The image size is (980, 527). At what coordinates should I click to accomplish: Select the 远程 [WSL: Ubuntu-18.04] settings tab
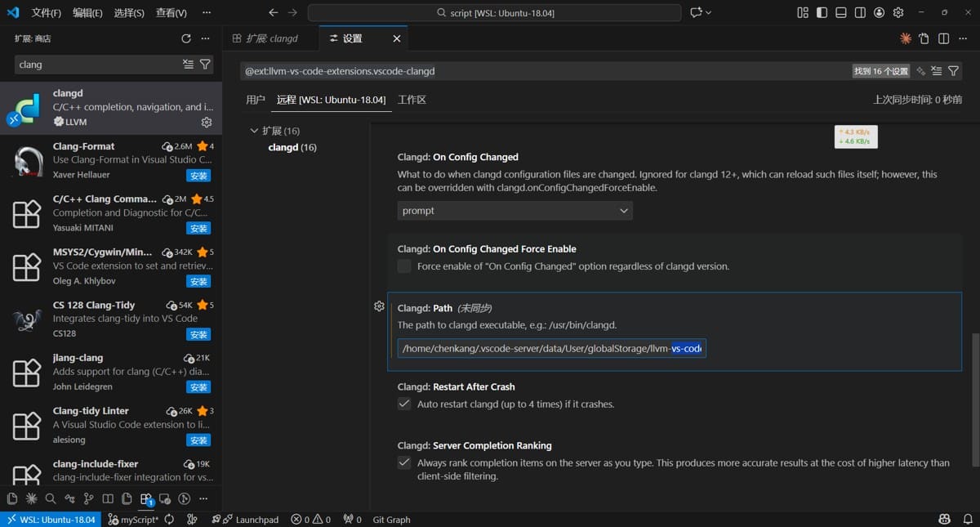click(331, 100)
